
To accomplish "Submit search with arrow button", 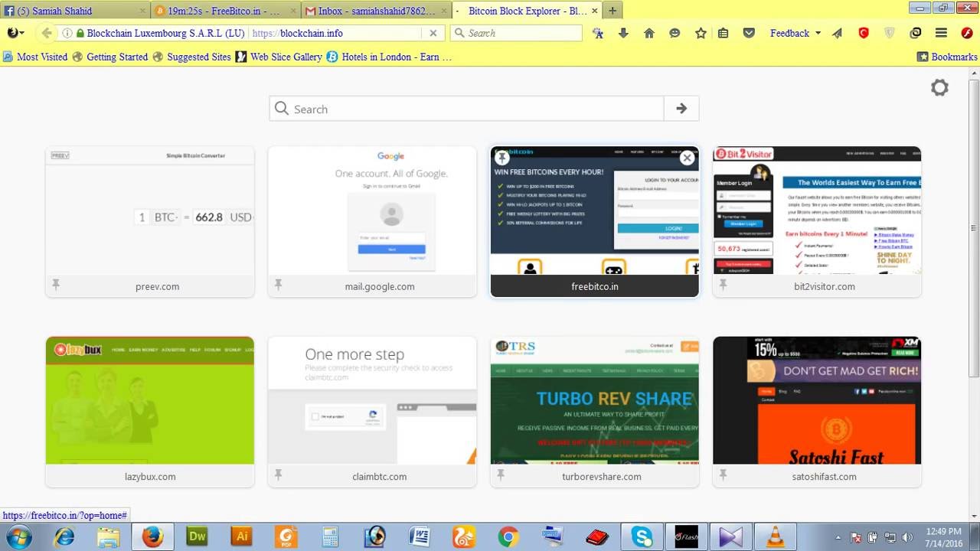I will tap(681, 109).
